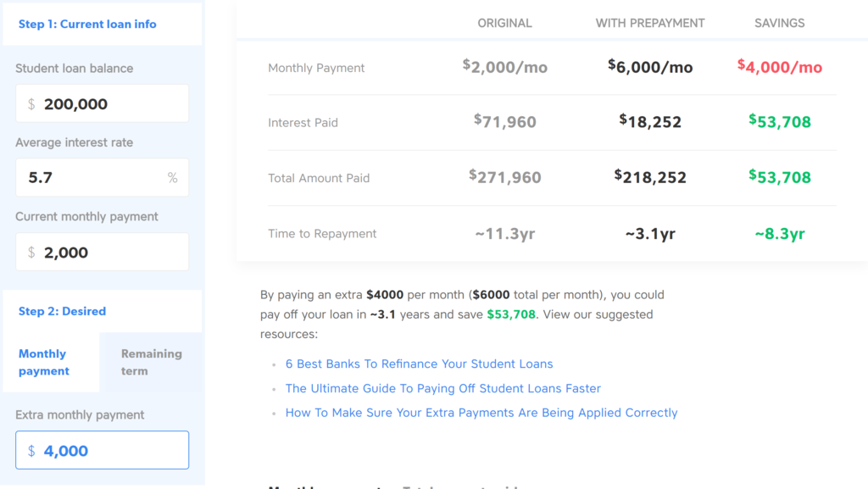The height and width of the screenshot is (489, 868).
Task: Click the $18,252 interest with prepayment
Action: pos(650,122)
